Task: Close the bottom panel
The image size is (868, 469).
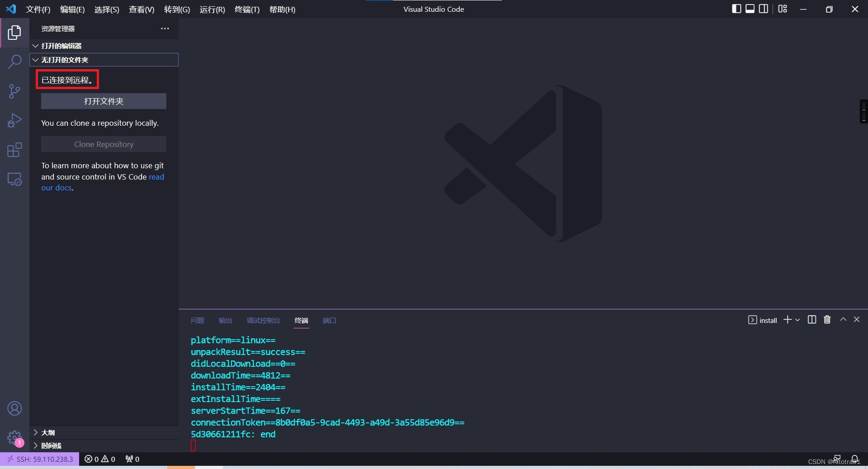Action: tap(857, 319)
